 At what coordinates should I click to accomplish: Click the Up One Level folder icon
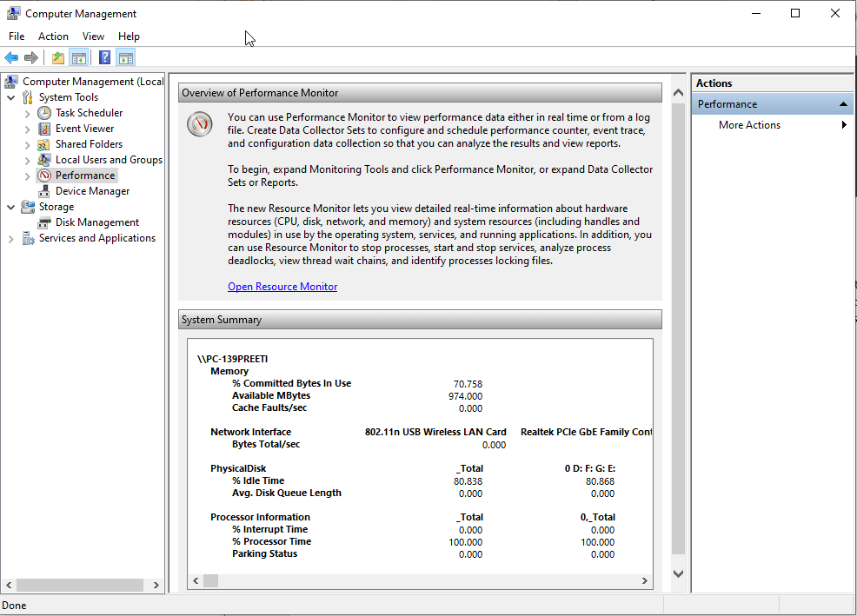pos(57,58)
